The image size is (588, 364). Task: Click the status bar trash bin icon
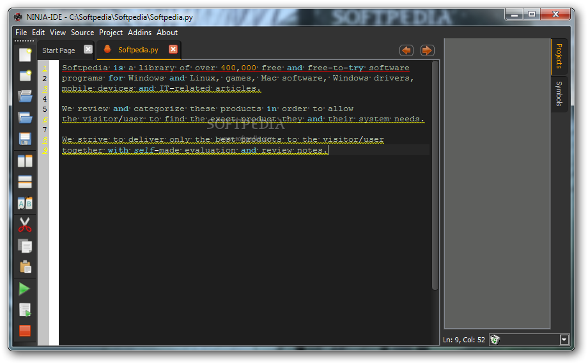(495, 340)
